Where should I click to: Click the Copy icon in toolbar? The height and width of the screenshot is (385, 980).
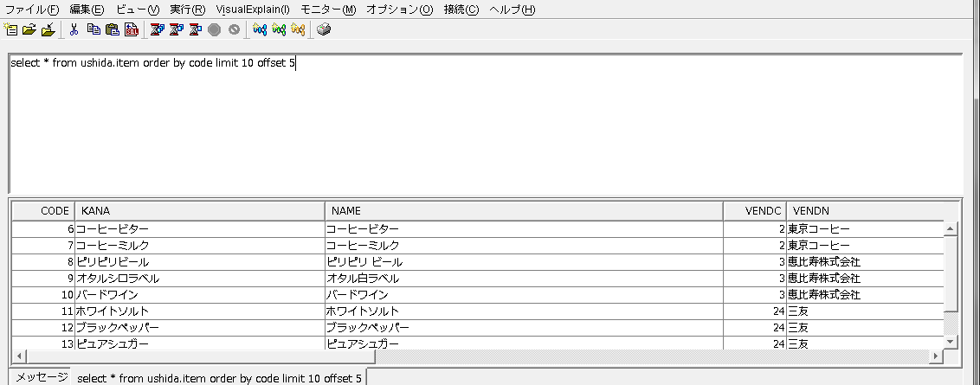coord(93,29)
